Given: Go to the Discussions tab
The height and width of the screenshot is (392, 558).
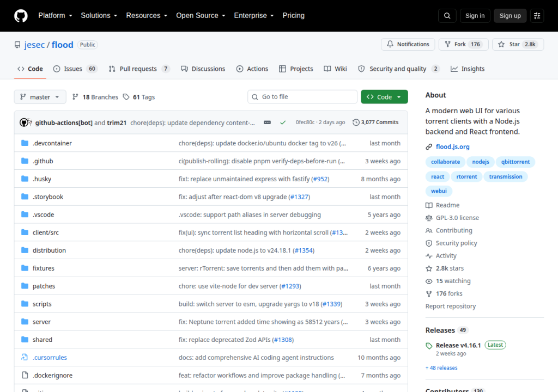Looking at the screenshot, I should (203, 69).
